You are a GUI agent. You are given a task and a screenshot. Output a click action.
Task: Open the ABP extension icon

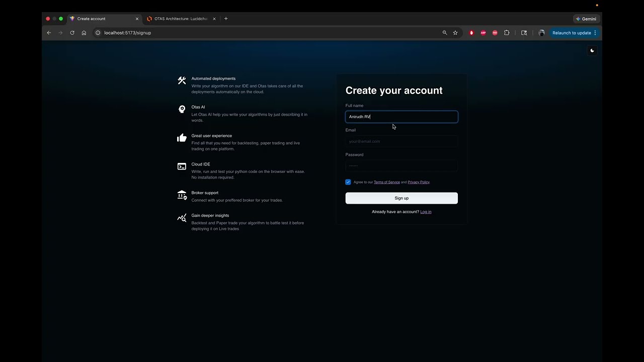pos(483,33)
